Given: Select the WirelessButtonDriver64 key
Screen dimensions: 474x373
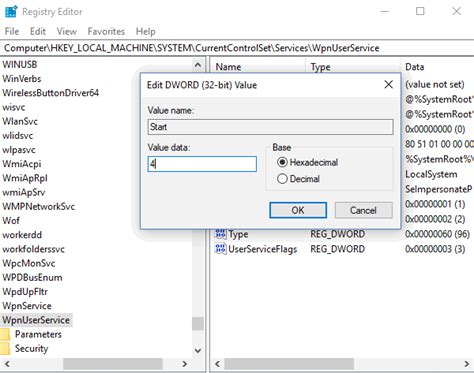Looking at the screenshot, I should (x=50, y=93).
